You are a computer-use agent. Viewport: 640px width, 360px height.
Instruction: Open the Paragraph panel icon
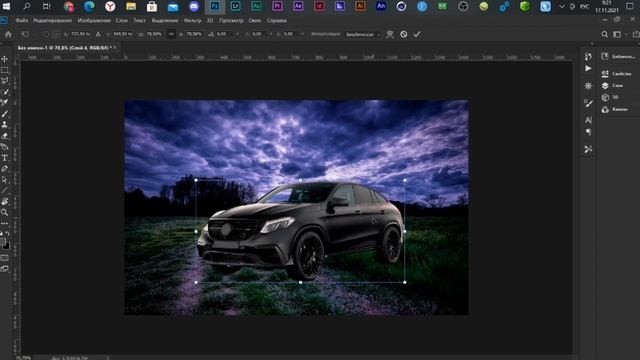(x=588, y=132)
